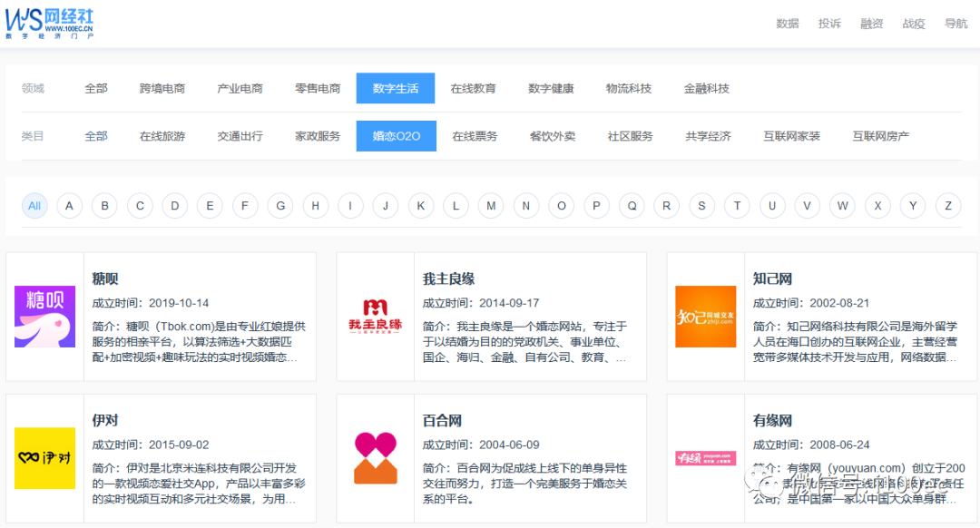Viewport: 980px width, 528px height.
Task: Open the 百合网 company title link
Action: click(x=442, y=420)
